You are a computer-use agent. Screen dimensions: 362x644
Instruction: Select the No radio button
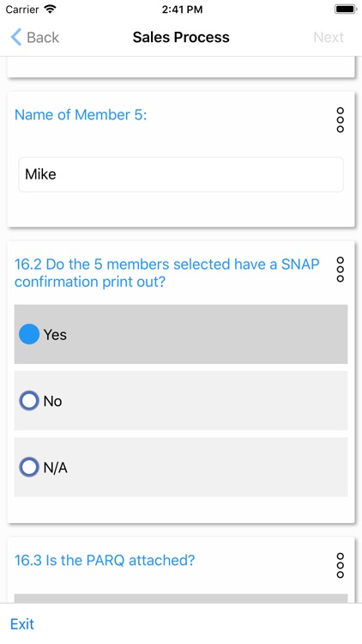(29, 400)
